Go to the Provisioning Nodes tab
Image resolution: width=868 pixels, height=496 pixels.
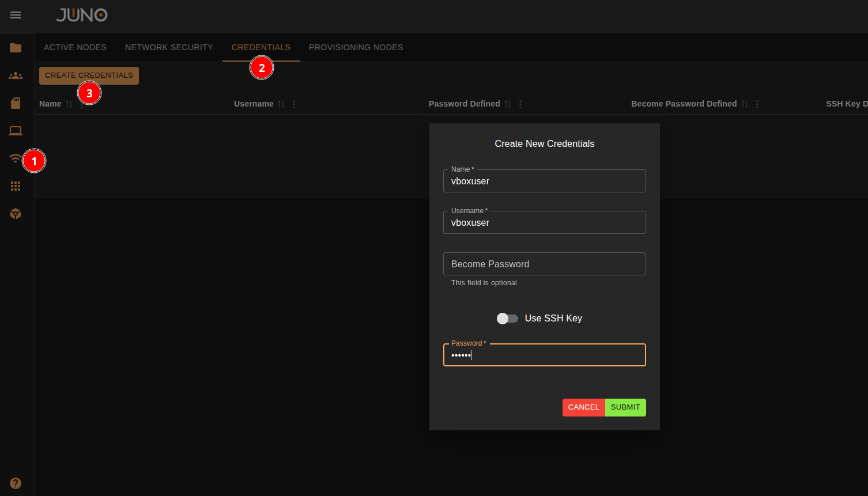pyautogui.click(x=356, y=47)
